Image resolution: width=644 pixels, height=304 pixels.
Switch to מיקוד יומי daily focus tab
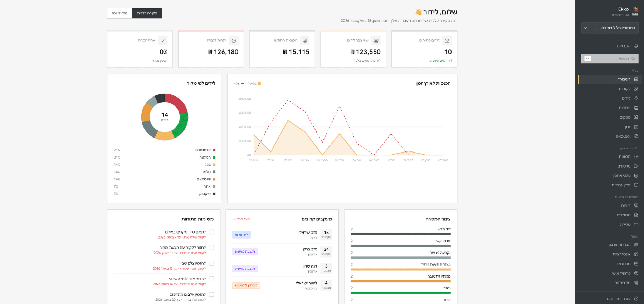tap(120, 13)
